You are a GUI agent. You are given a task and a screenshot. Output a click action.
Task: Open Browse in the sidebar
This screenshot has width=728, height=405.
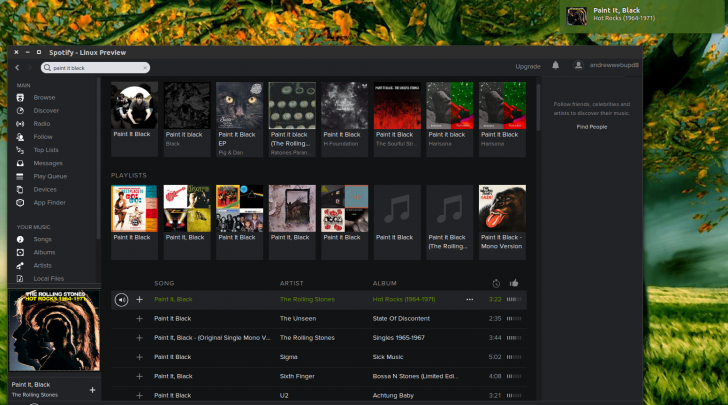44,98
